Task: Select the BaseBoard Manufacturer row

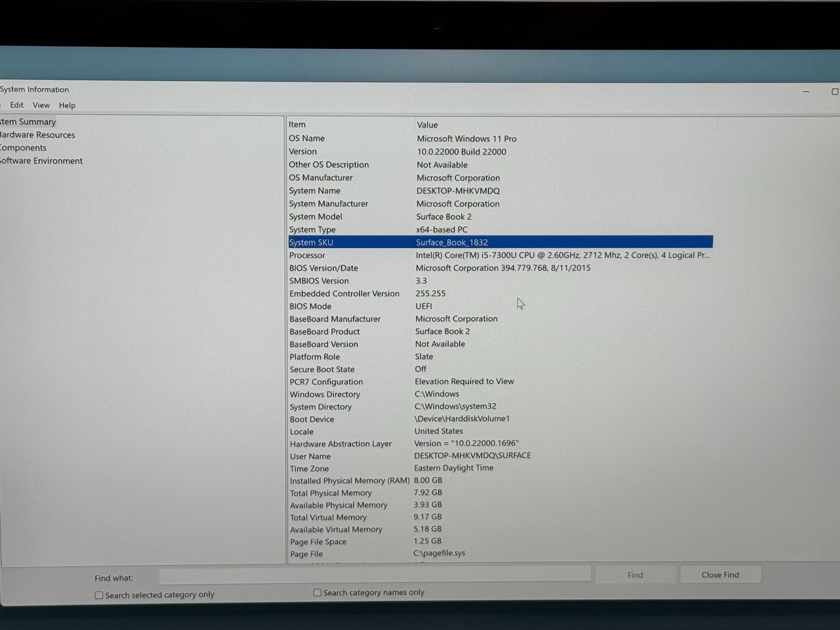Action: pos(500,319)
